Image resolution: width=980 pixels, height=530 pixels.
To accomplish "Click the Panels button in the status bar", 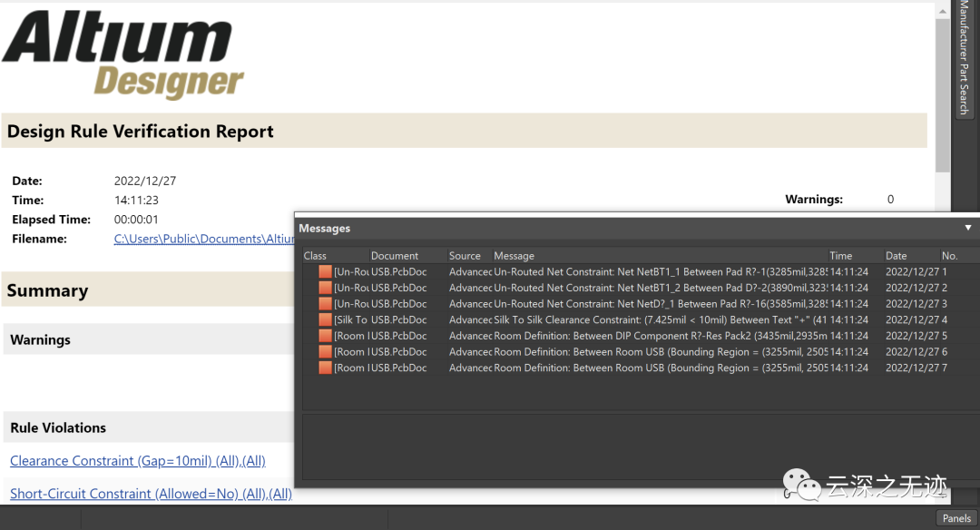I will (x=956, y=518).
